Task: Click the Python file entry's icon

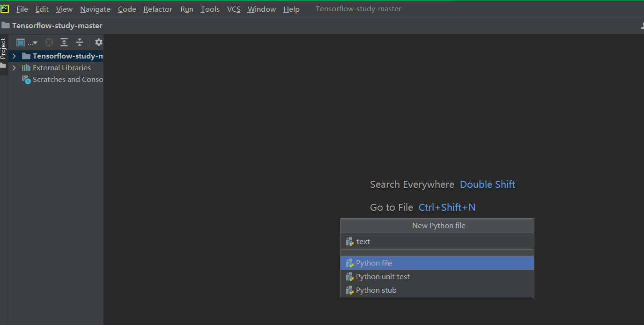Action: tap(349, 263)
